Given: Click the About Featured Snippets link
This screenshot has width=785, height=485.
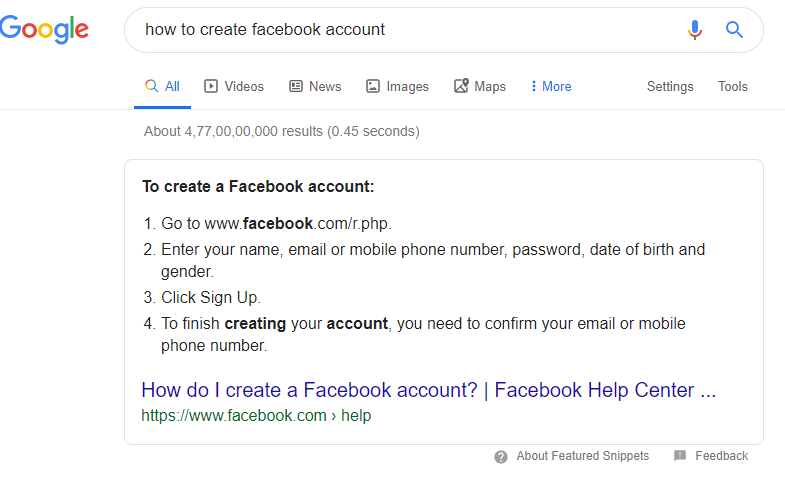Looking at the screenshot, I should (x=582, y=456).
